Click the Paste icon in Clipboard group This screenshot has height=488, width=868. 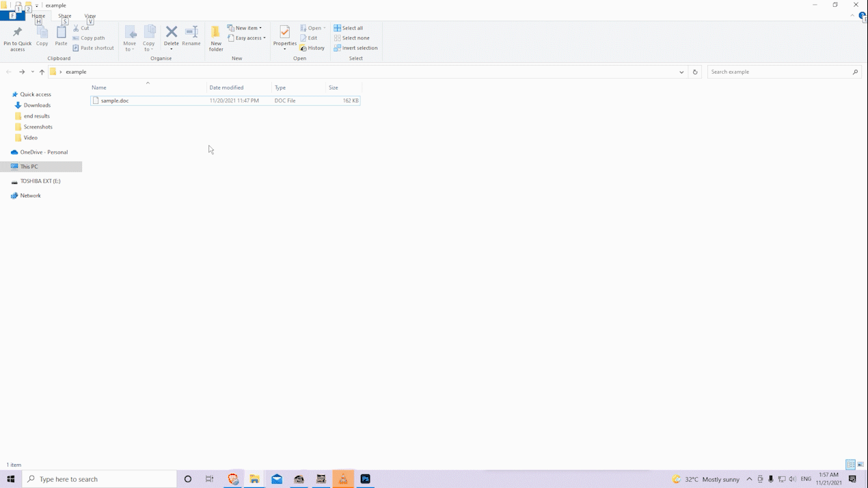click(x=61, y=36)
